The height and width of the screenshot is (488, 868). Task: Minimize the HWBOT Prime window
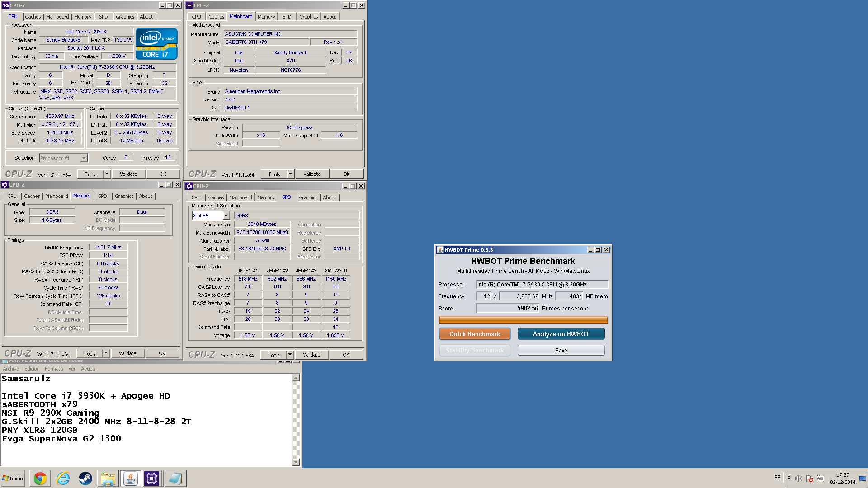590,250
